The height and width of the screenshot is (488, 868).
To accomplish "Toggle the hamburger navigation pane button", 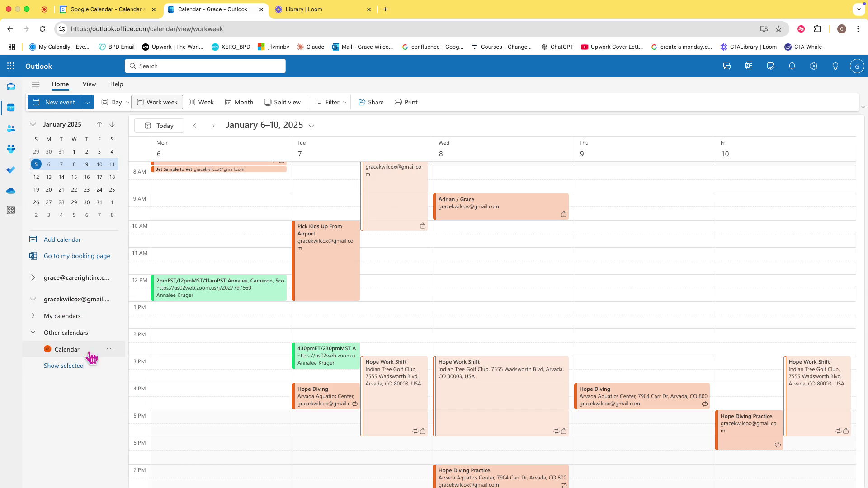I will (36, 84).
